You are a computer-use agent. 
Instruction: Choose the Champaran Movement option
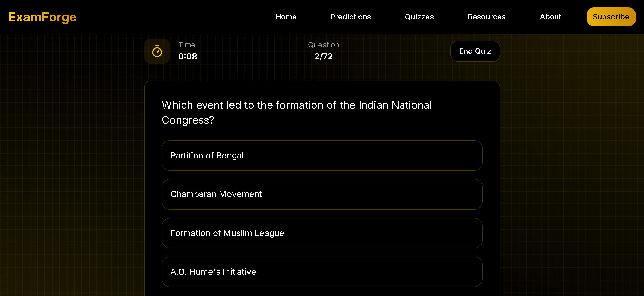[322, 194]
